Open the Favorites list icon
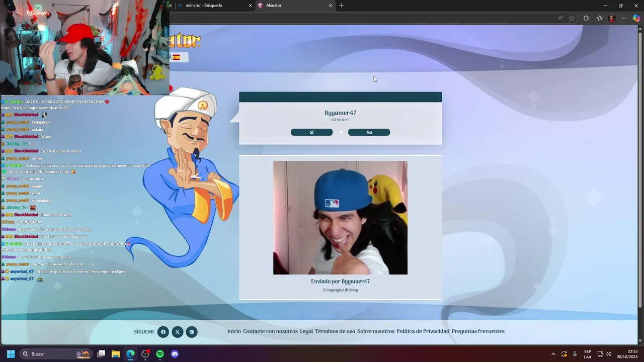The width and height of the screenshot is (644, 362). click(x=600, y=18)
